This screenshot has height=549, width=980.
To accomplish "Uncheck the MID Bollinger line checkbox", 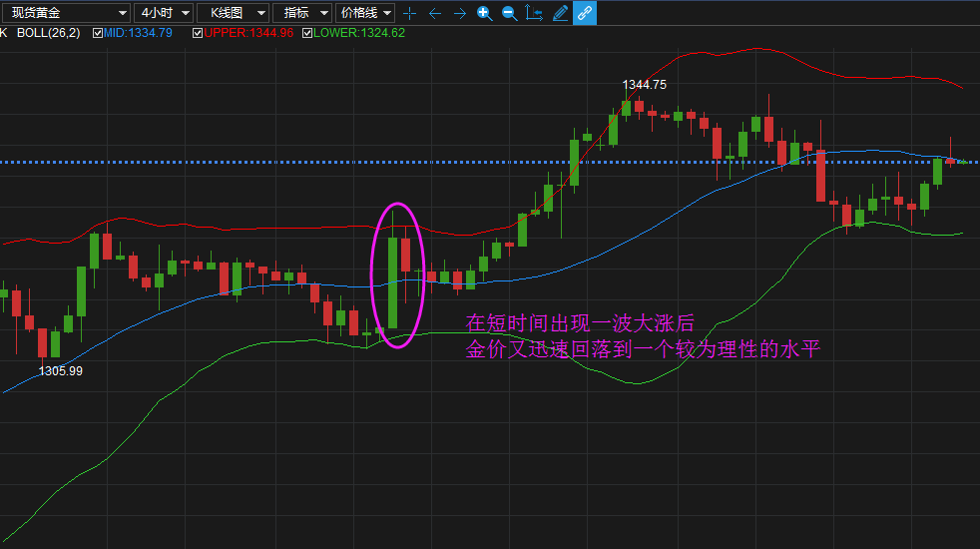I will click(98, 33).
